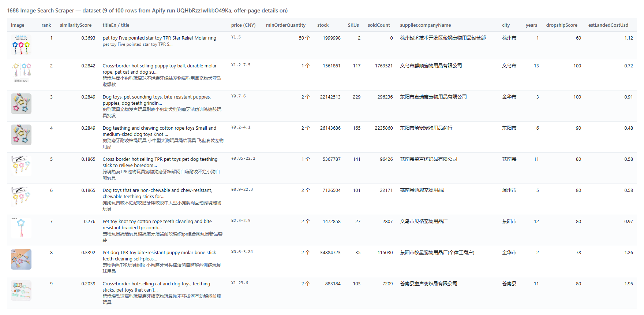Click the "stock" column header
The image size is (644, 315).
coord(323,25)
